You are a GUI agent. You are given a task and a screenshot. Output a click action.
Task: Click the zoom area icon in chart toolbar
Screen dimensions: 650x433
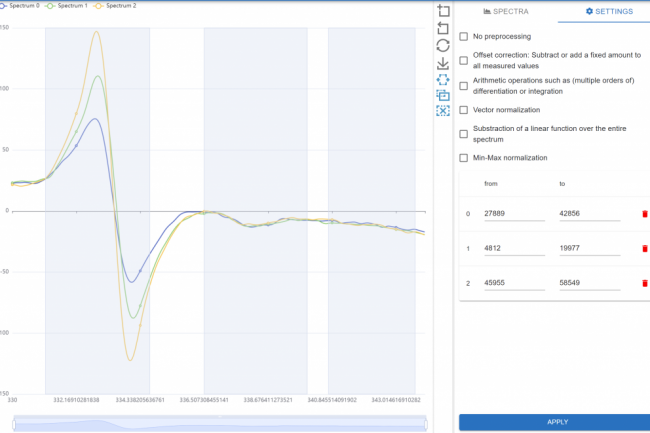pos(444,11)
